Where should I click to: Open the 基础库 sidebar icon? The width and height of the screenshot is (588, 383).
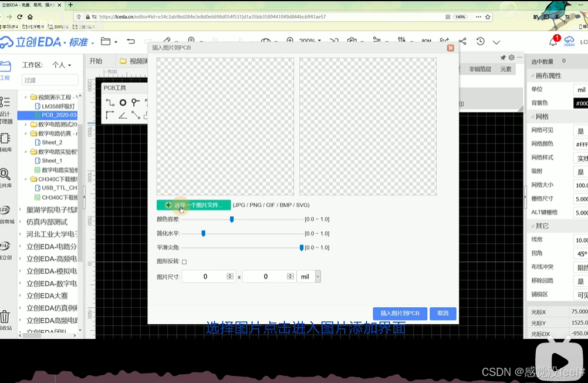click(5, 142)
